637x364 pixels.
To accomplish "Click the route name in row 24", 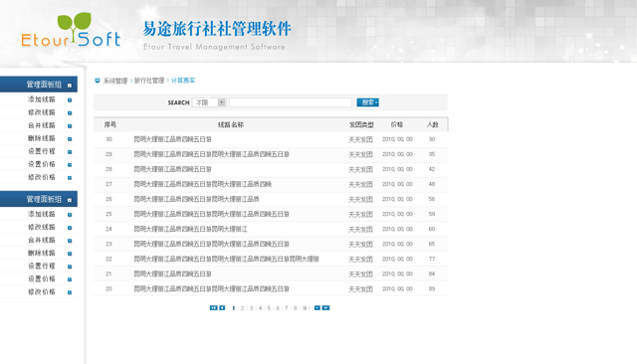I will pyautogui.click(x=190, y=229).
